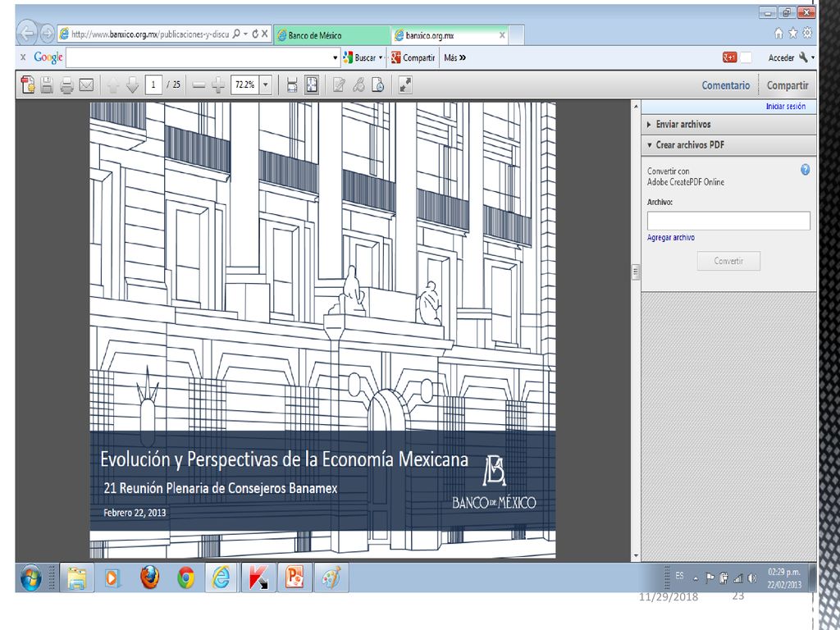Click the help question mark in Create PDF panel

point(805,170)
